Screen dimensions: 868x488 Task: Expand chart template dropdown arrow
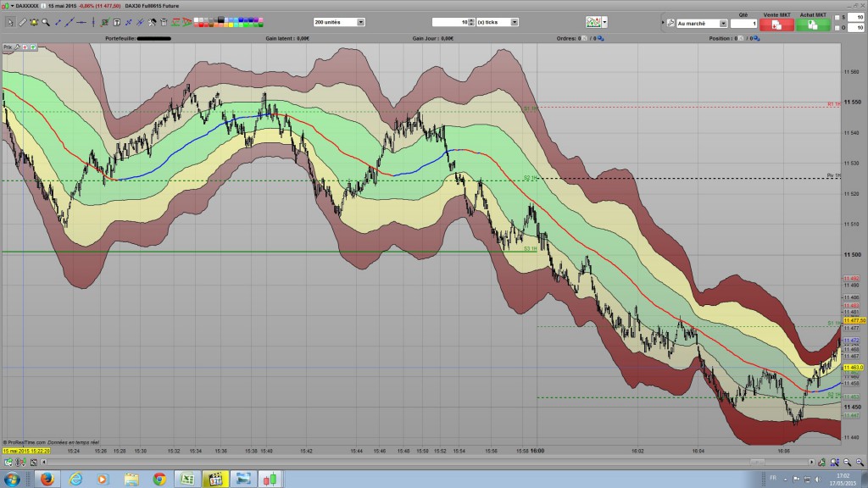coord(604,22)
